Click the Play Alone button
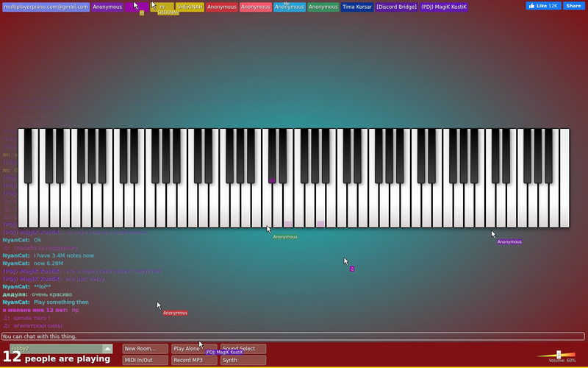This screenshot has width=588, height=368. [x=194, y=349]
